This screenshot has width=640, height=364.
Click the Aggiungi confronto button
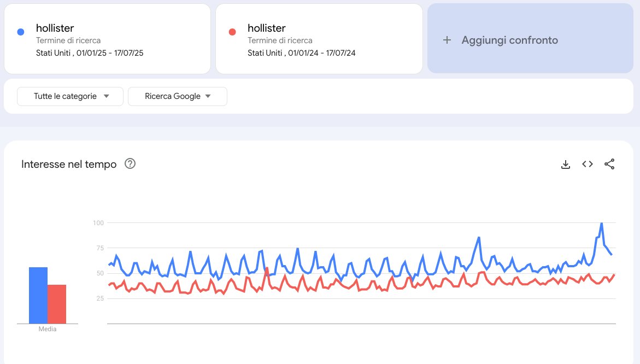pyautogui.click(x=530, y=39)
